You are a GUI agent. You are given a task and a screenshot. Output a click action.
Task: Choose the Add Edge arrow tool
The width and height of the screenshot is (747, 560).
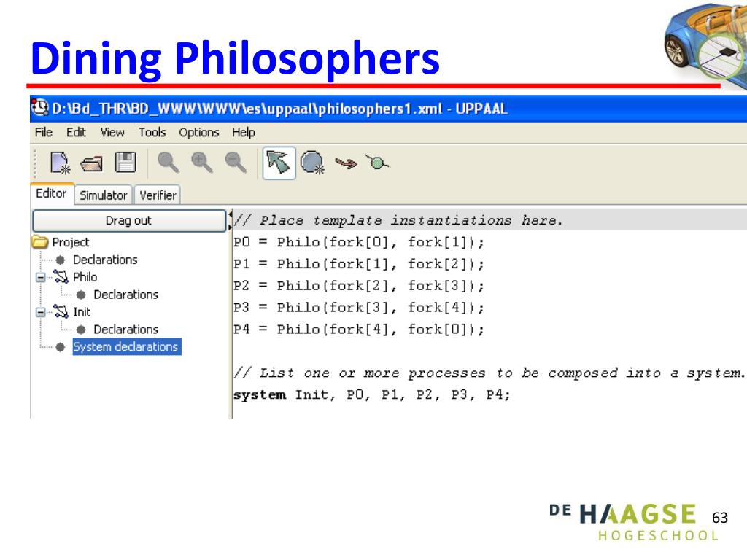tap(346, 163)
